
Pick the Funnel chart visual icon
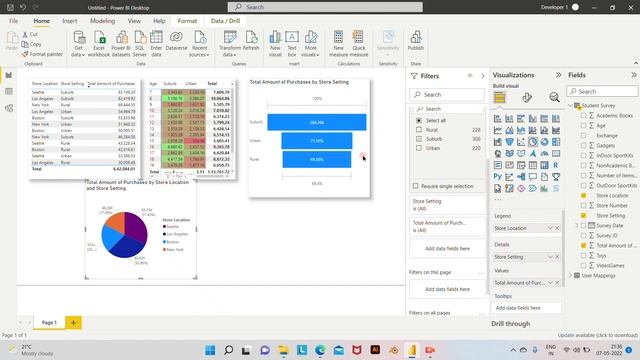[x=509, y=142]
